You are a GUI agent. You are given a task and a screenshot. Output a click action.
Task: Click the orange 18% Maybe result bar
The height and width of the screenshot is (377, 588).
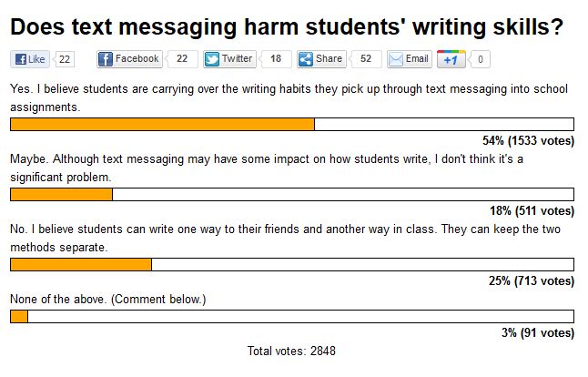click(62, 194)
